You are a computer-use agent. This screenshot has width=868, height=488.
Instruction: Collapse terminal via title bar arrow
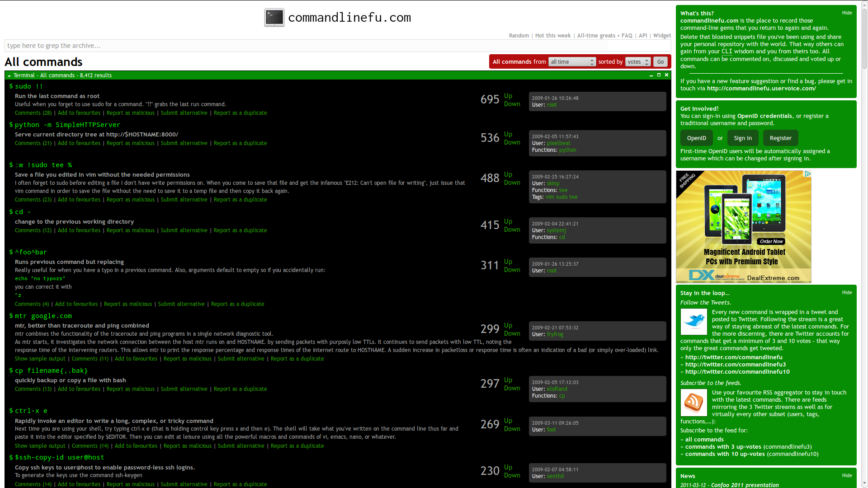click(x=9, y=76)
